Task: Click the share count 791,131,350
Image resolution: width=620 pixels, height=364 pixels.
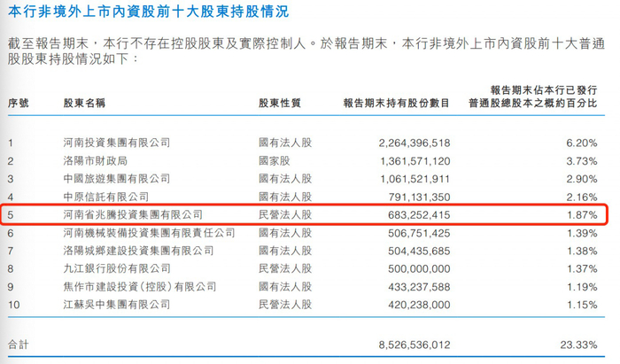Action: tap(419, 197)
